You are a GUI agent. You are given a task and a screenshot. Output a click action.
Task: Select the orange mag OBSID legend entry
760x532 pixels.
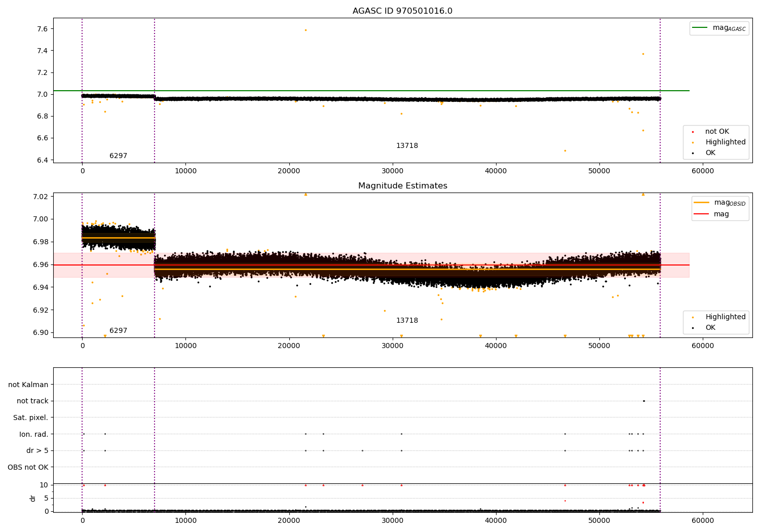coord(720,203)
